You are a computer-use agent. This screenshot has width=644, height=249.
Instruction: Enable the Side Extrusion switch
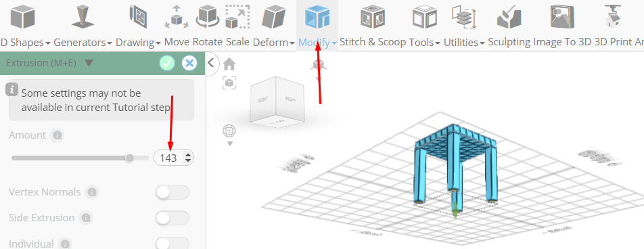[x=172, y=218]
